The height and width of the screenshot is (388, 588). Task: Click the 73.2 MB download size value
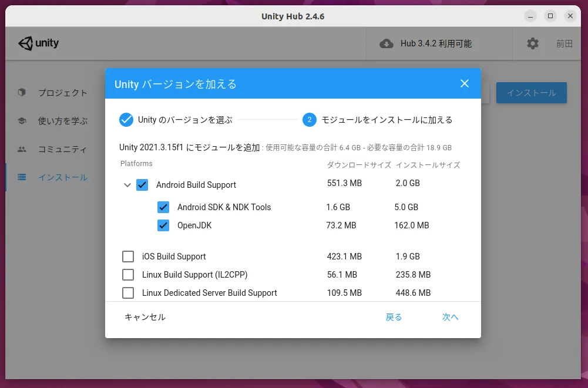coord(341,225)
